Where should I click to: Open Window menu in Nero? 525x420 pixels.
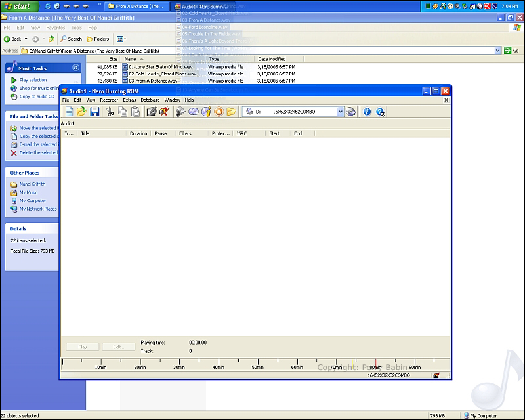pos(173,100)
